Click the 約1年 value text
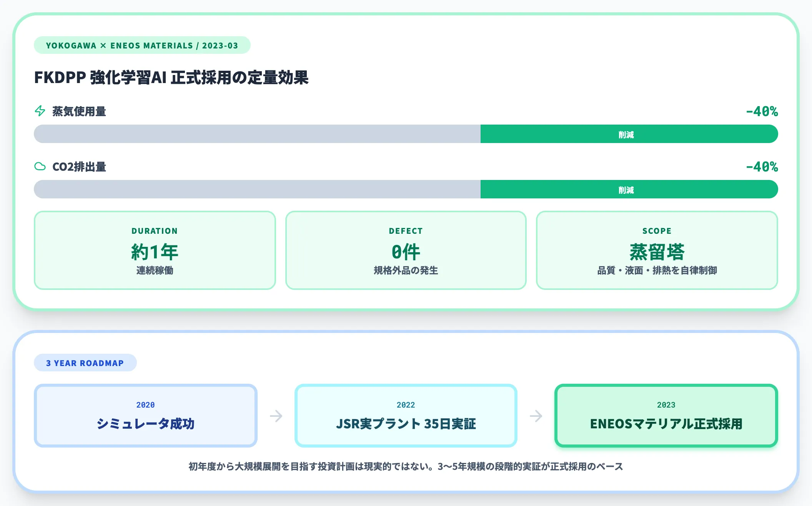This screenshot has height=506, width=812. (x=155, y=252)
